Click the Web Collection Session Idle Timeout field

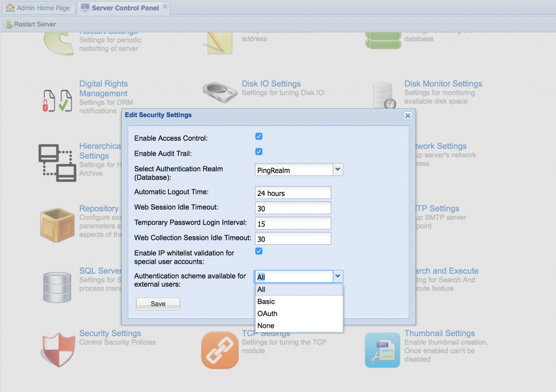(293, 238)
